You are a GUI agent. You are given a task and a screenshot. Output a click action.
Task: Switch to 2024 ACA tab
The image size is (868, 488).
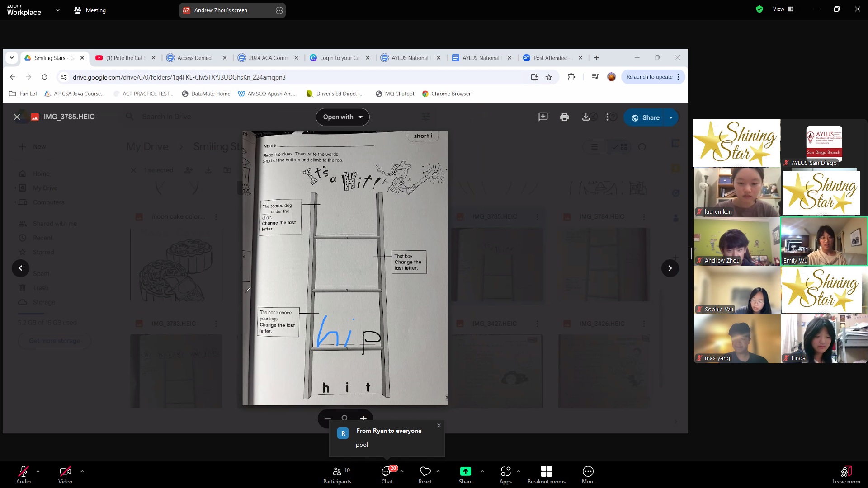pos(268,58)
